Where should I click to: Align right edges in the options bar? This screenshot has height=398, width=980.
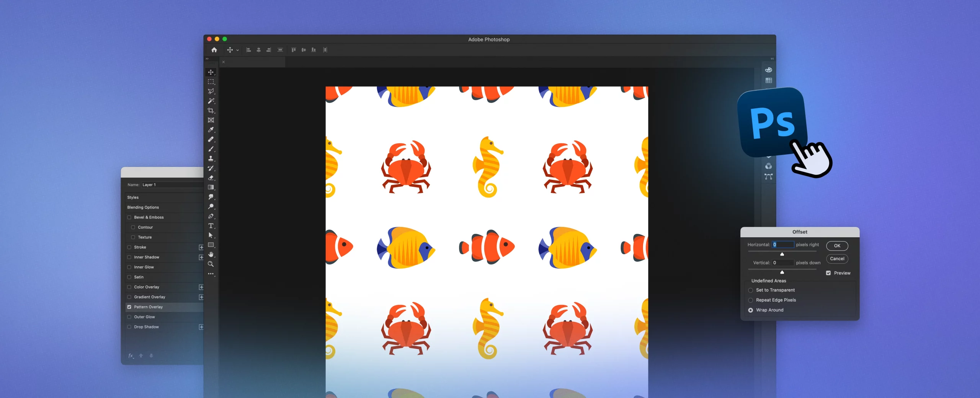(269, 50)
